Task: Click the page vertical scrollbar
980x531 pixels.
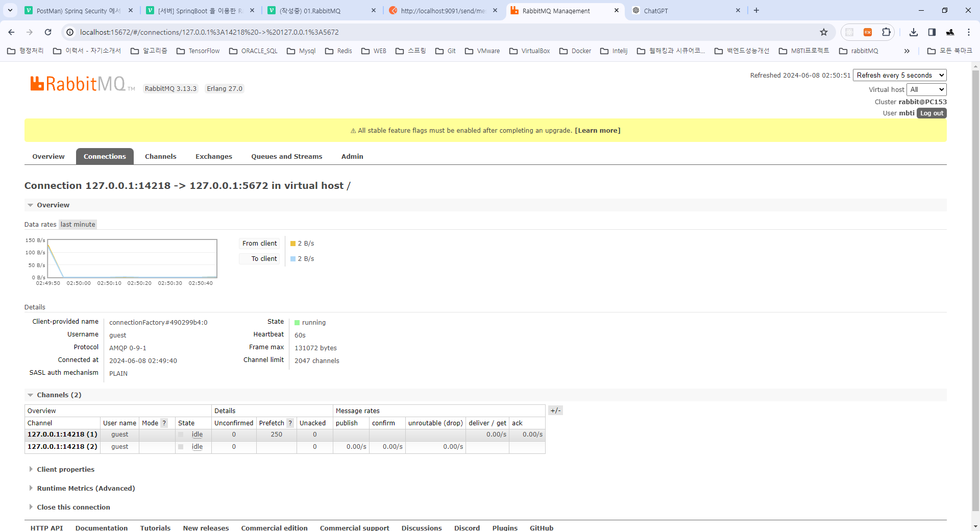Action: click(x=975, y=291)
